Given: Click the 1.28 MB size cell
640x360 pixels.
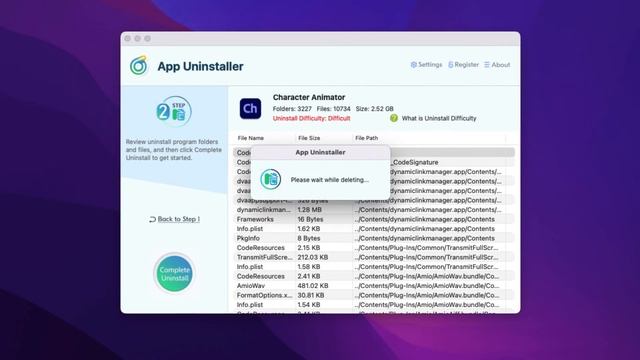Looking at the screenshot, I should pyautogui.click(x=309, y=210).
